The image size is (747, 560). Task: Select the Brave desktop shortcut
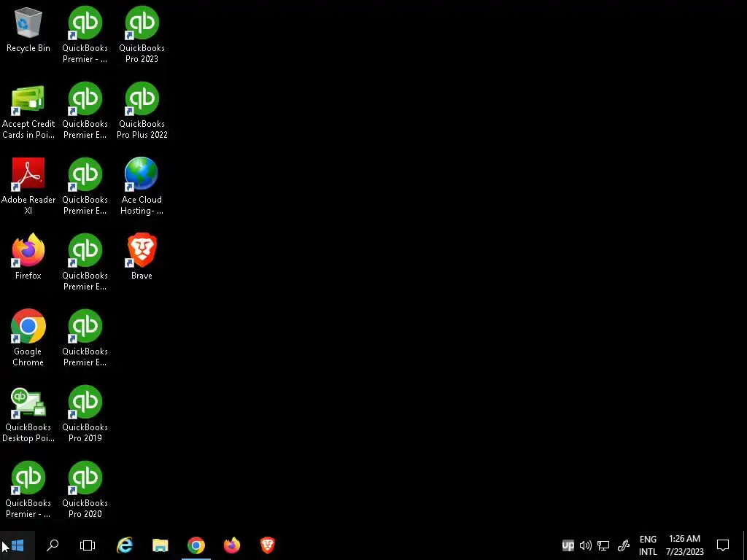[x=142, y=256]
